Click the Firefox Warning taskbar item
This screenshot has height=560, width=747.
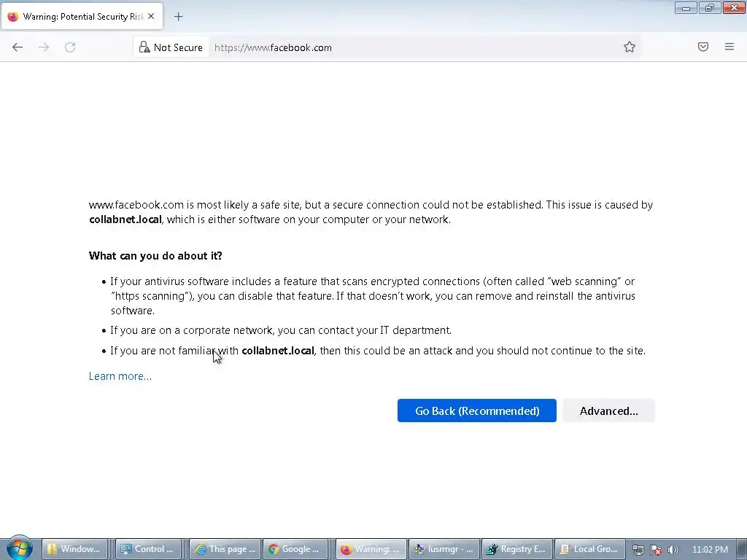pyautogui.click(x=371, y=549)
